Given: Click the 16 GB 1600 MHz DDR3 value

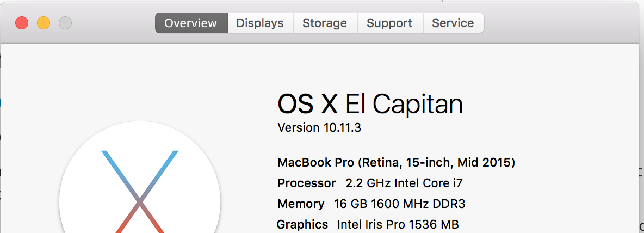Looking at the screenshot, I should [x=400, y=204].
